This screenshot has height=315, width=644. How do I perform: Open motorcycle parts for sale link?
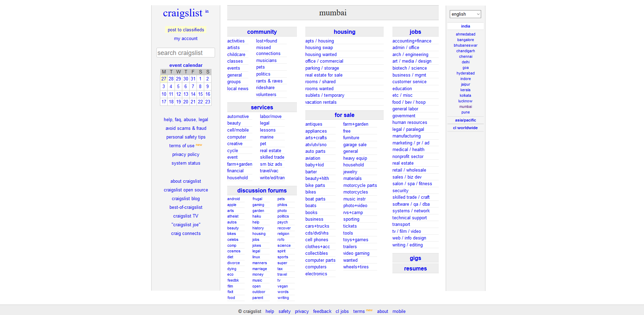pos(360,186)
